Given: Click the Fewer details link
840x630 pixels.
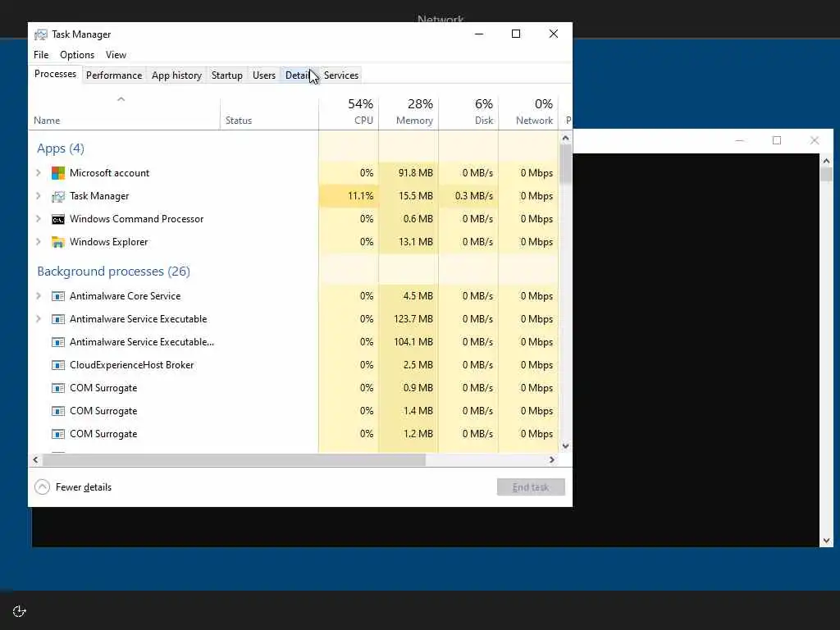Looking at the screenshot, I should click(84, 487).
